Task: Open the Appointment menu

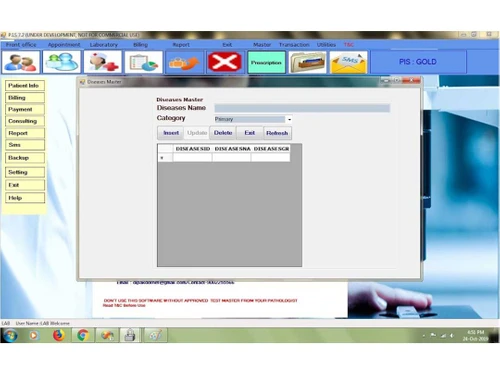Action: pyautogui.click(x=64, y=44)
